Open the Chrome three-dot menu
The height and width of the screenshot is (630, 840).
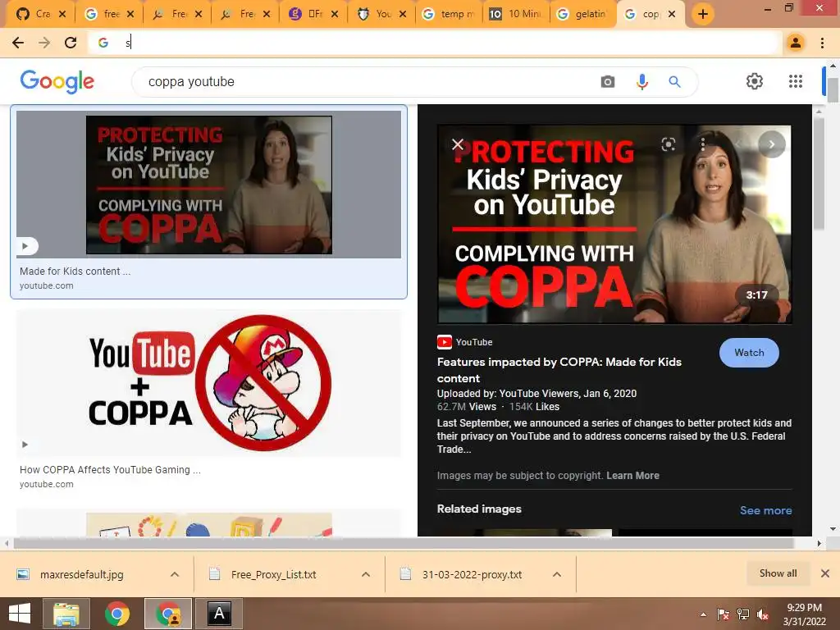[x=822, y=43]
